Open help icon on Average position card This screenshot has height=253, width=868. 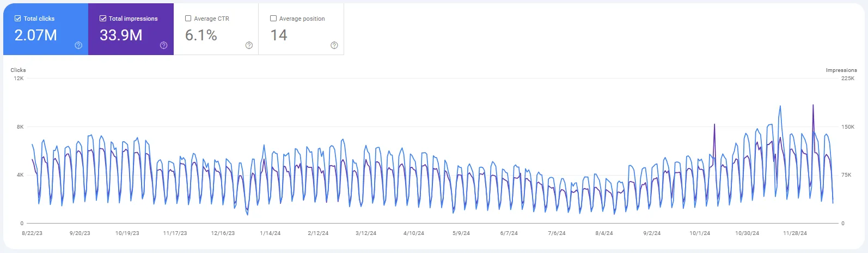click(334, 45)
